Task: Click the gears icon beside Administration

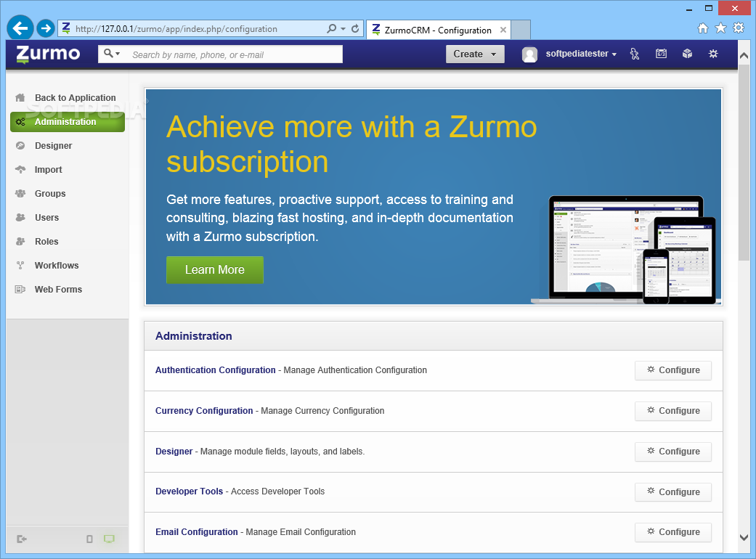Action: click(x=20, y=122)
